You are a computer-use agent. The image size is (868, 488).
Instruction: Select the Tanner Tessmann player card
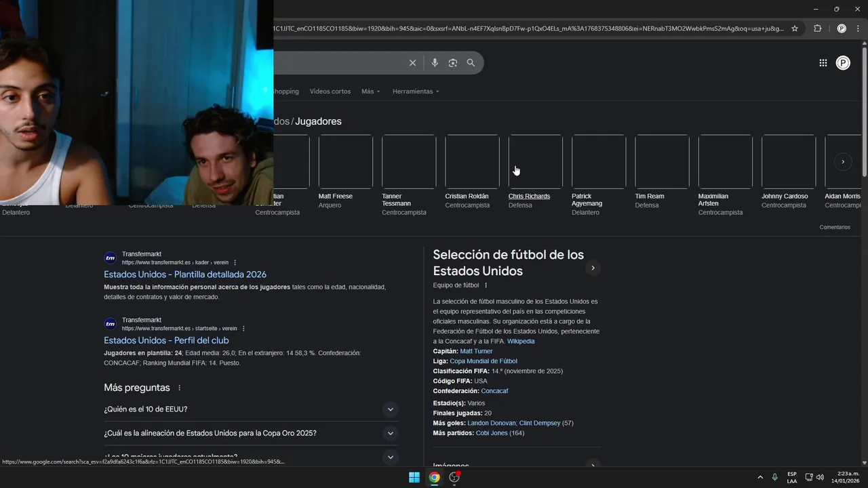pyautogui.click(x=408, y=176)
